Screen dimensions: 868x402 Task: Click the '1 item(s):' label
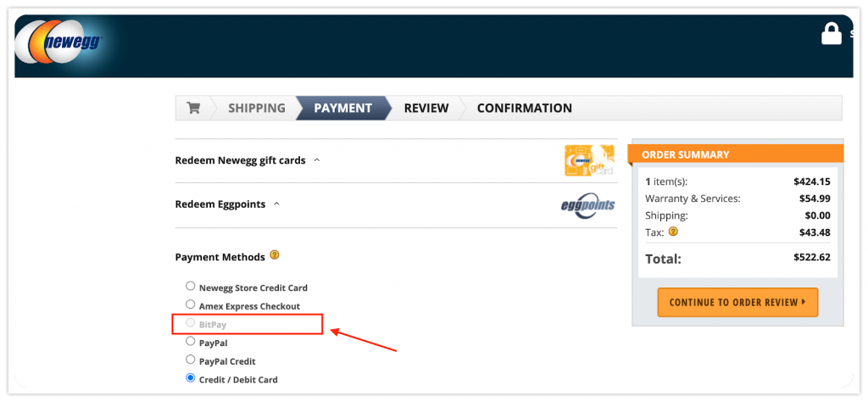(666, 181)
